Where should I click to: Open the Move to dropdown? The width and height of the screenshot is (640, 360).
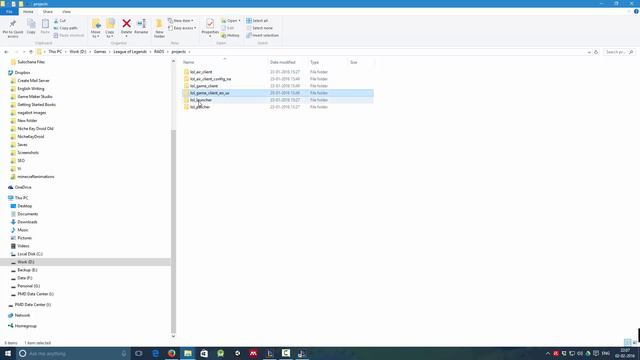coord(96,29)
